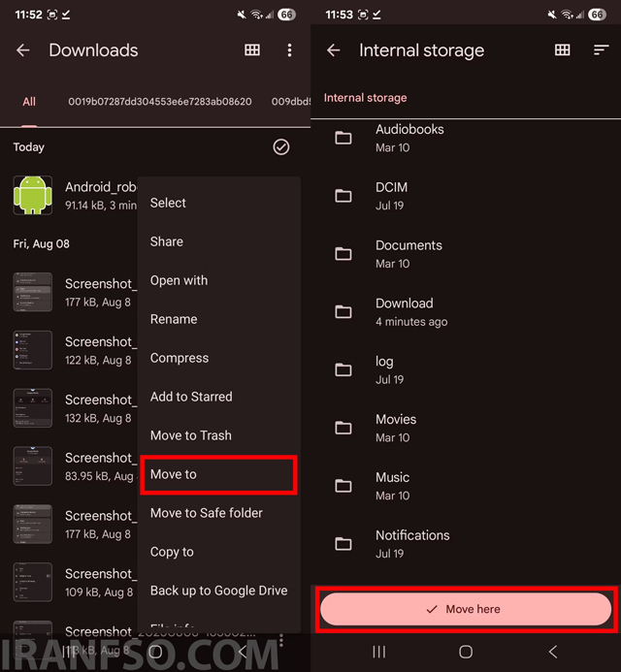Open the sort options in Internal storage
This screenshot has height=672, width=621.
(602, 50)
